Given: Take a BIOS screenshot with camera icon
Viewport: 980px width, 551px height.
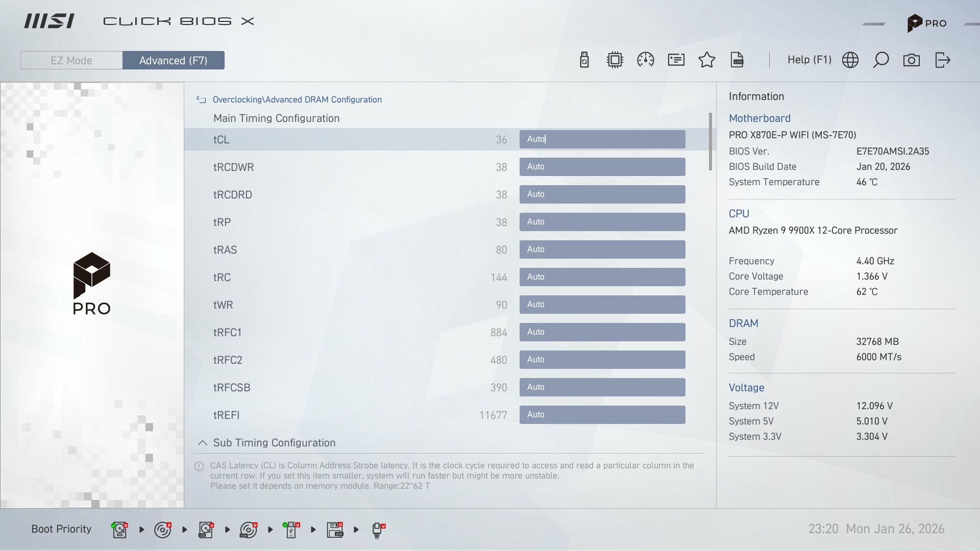Looking at the screenshot, I should pos(912,60).
